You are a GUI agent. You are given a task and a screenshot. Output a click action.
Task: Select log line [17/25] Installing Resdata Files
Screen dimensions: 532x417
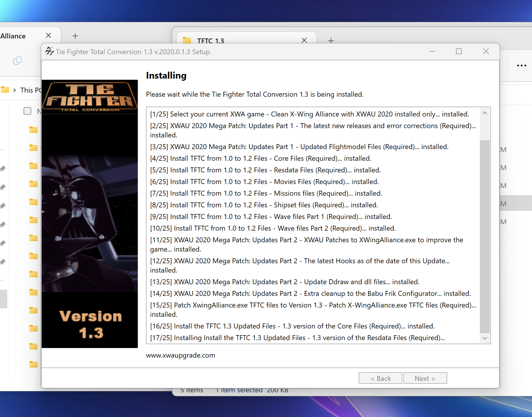297,338
